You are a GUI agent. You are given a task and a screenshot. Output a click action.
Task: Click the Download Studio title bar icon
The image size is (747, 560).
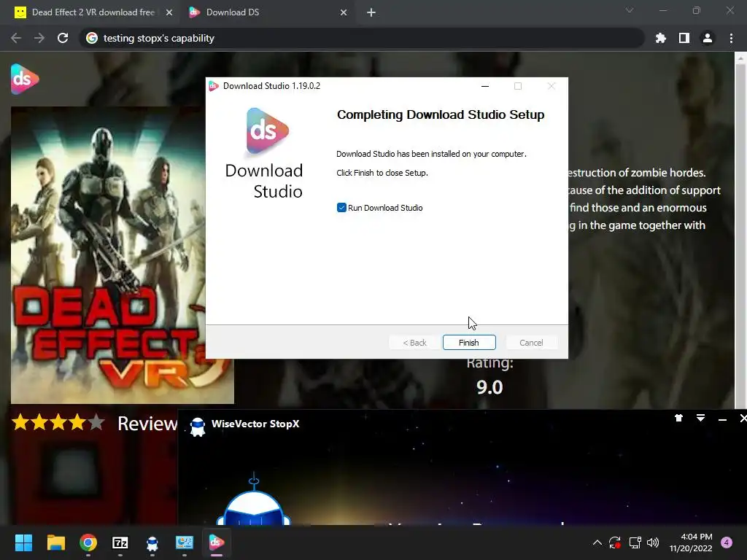[214, 86]
